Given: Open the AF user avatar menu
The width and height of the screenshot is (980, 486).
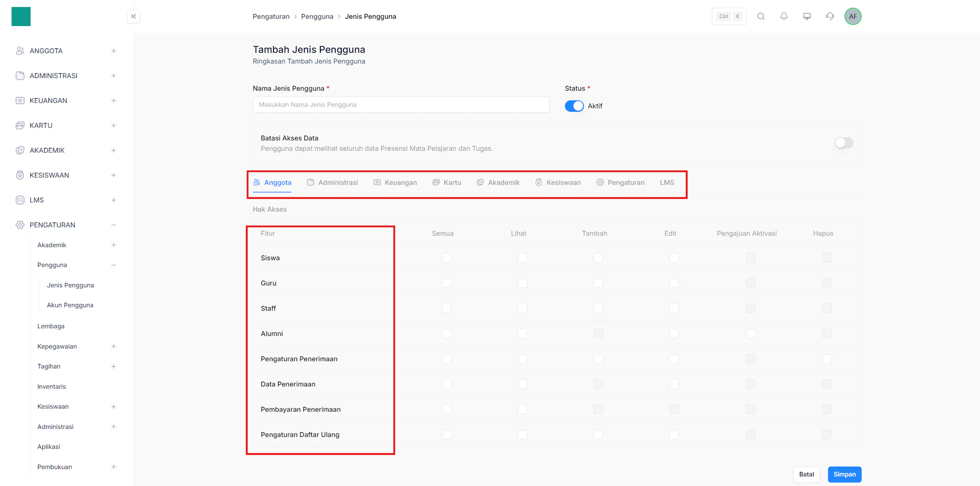Looking at the screenshot, I should point(853,16).
